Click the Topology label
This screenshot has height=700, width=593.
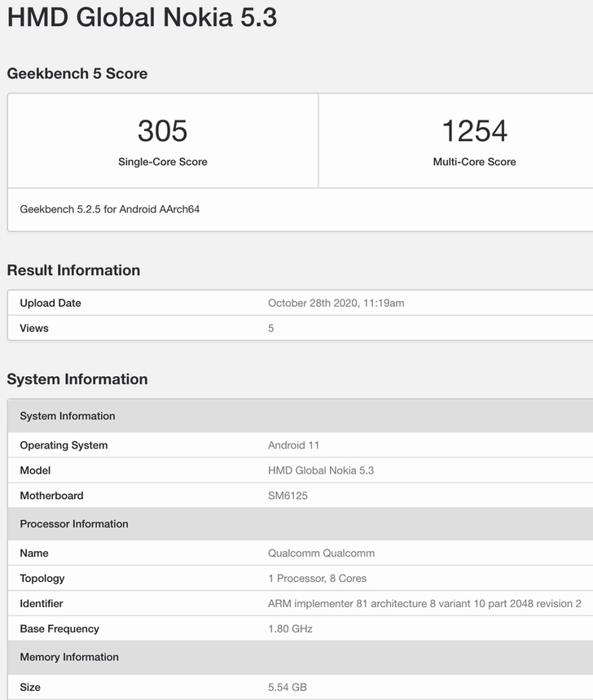click(42, 579)
